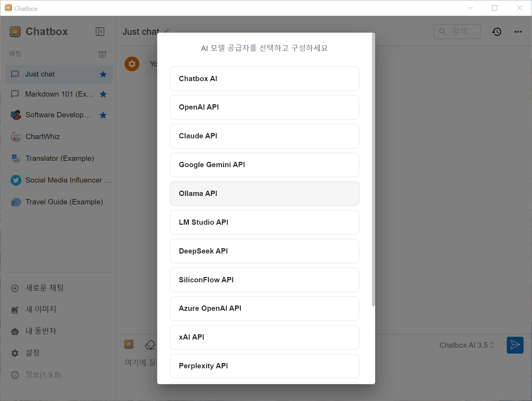Choose DeepSeek API from the list

(x=265, y=251)
